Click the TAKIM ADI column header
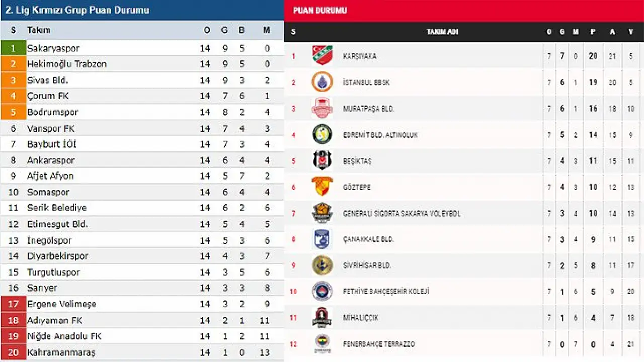 pyautogui.click(x=442, y=32)
